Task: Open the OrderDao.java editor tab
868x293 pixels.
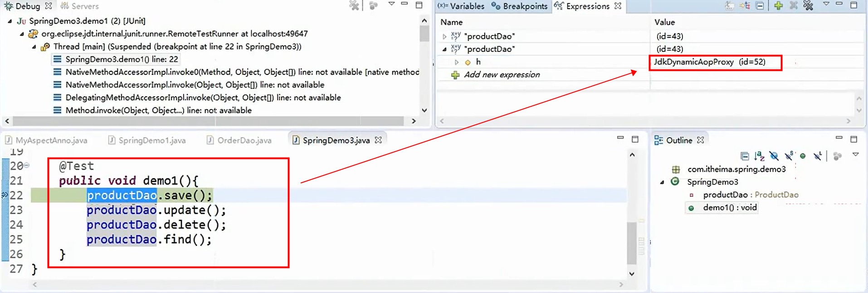Action: tap(239, 140)
